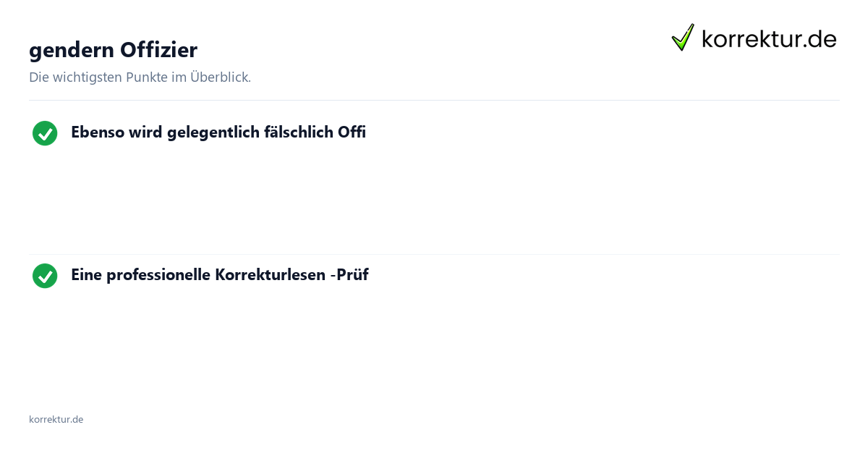Viewport: 868px width, 456px height.
Task: Click the green checkmark beside "Eine professionelle Korrekturlesen"
Action: click(x=45, y=276)
